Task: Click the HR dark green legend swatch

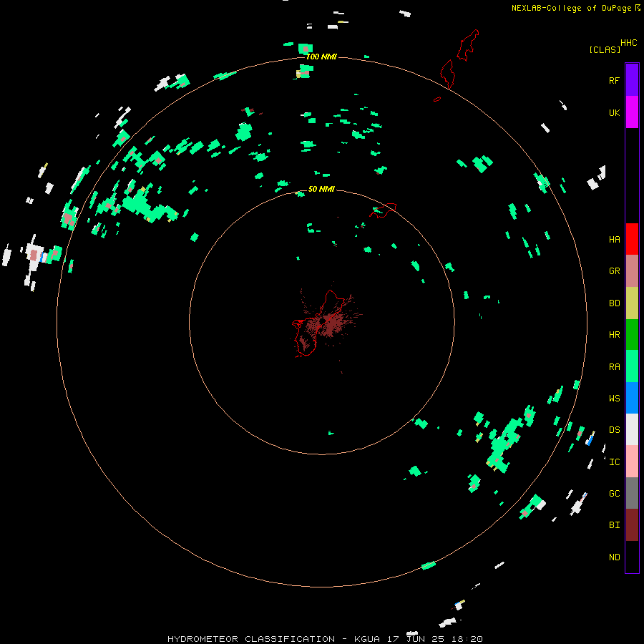Action: click(632, 334)
